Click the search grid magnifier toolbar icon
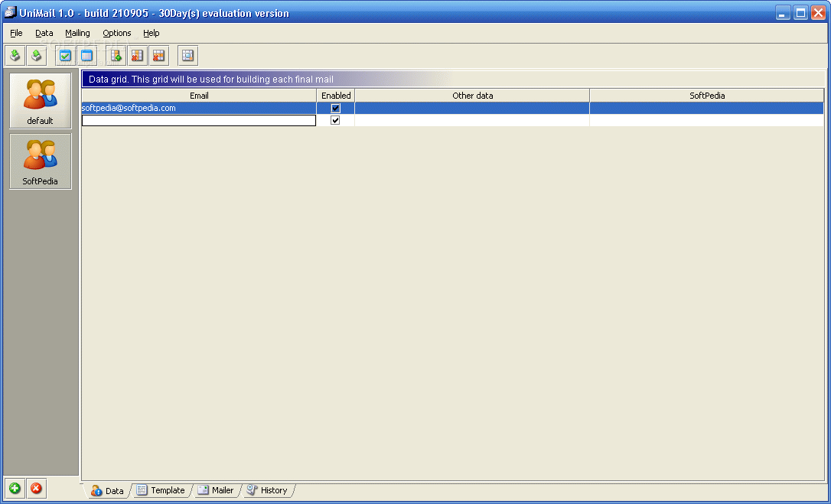This screenshot has height=504, width=831. [x=187, y=56]
